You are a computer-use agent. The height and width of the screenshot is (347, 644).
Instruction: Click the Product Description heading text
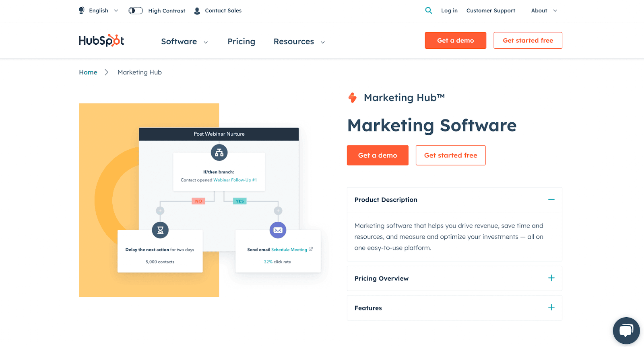pos(386,200)
